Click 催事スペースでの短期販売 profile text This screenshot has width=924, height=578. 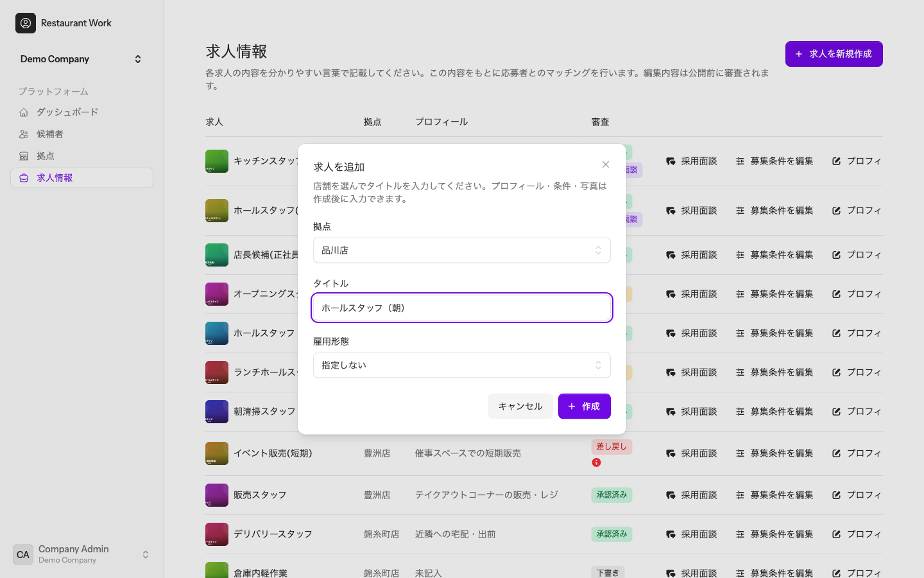pyautogui.click(x=468, y=453)
